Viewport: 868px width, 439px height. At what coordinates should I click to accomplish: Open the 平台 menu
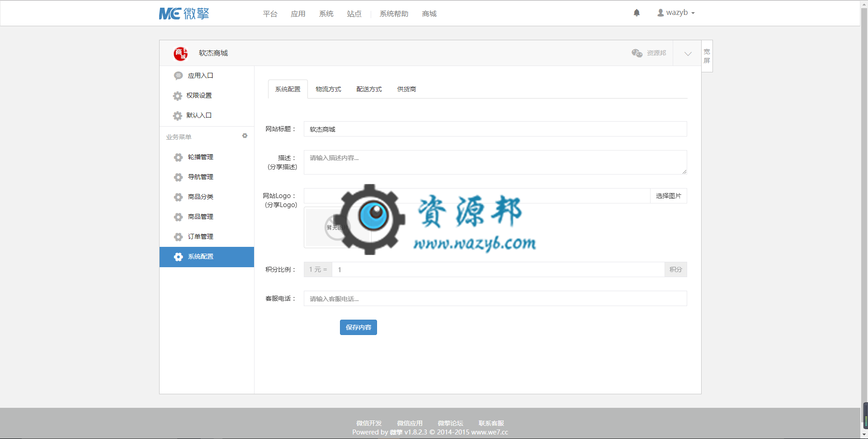[270, 14]
